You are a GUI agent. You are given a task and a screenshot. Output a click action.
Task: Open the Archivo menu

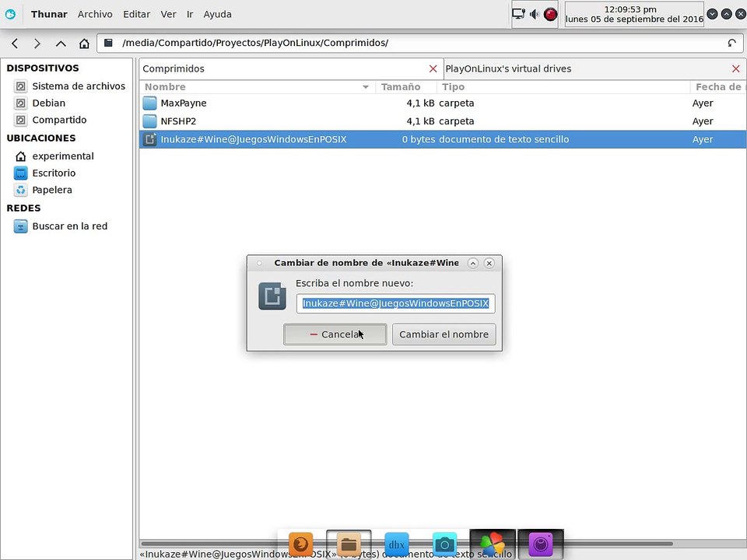pos(95,14)
